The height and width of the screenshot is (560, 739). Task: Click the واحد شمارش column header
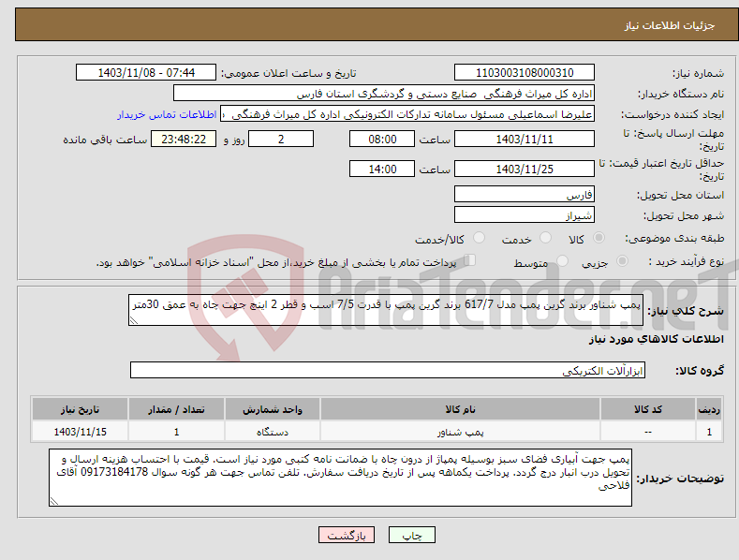[x=273, y=409]
